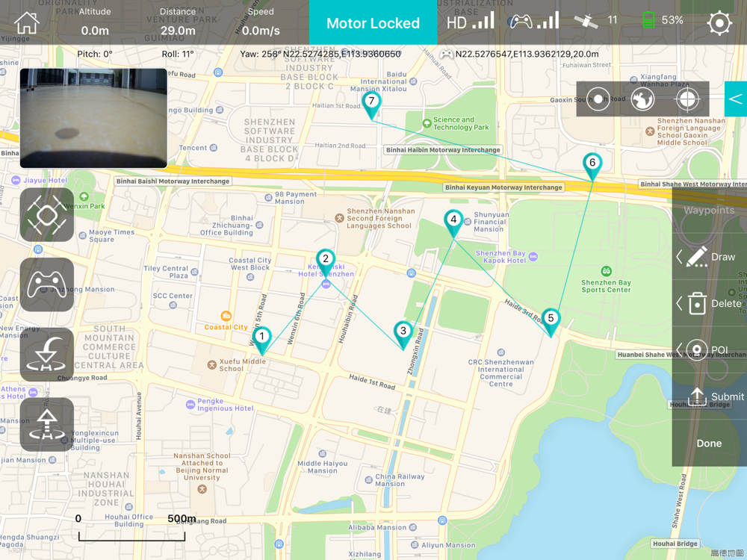The image size is (747, 560).
Task: Tap the Roll 11° readout
Action: click(x=178, y=54)
